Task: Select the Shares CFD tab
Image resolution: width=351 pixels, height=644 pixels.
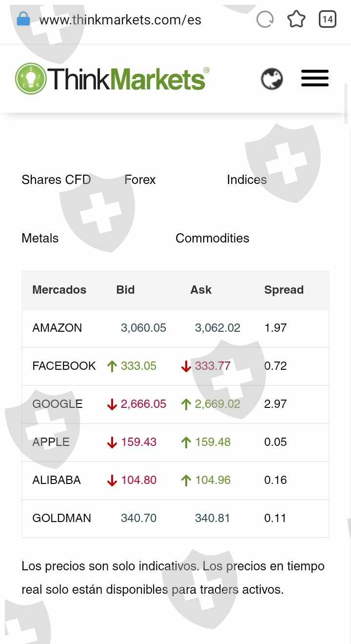Action: [56, 180]
